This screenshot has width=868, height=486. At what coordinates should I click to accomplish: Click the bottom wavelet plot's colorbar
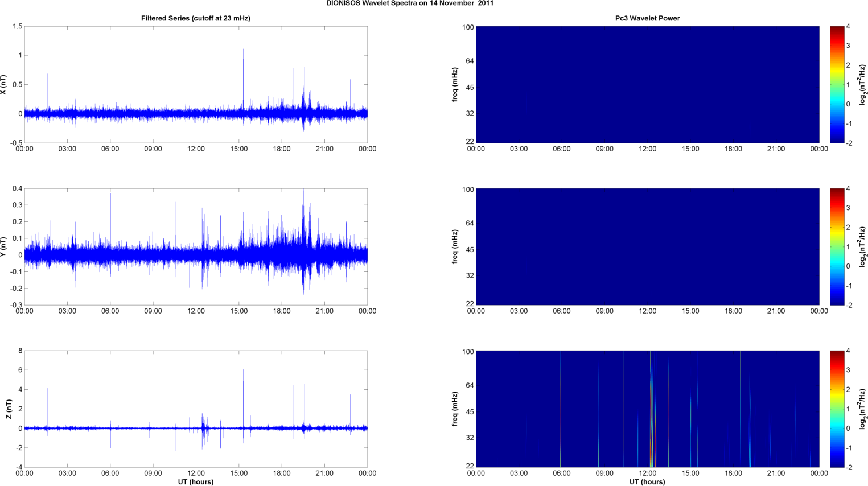pyautogui.click(x=837, y=409)
